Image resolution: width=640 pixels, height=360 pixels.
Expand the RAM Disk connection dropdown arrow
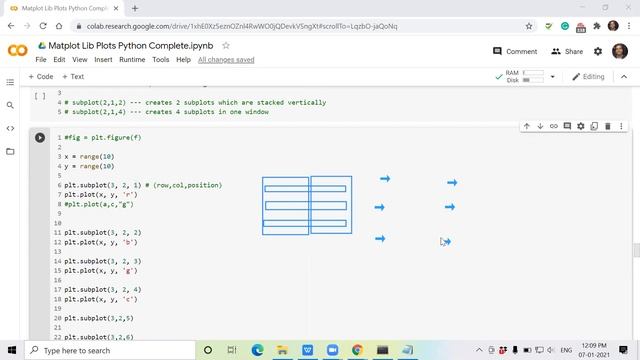(x=553, y=76)
